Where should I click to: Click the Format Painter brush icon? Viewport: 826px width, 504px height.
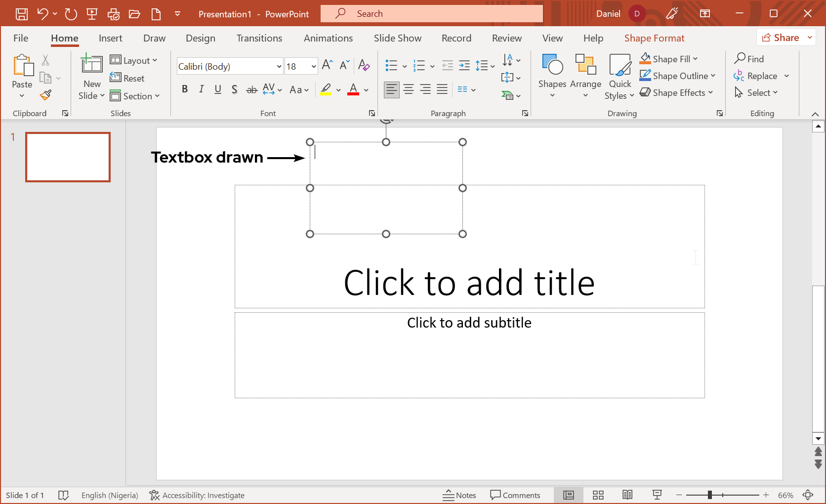[46, 95]
